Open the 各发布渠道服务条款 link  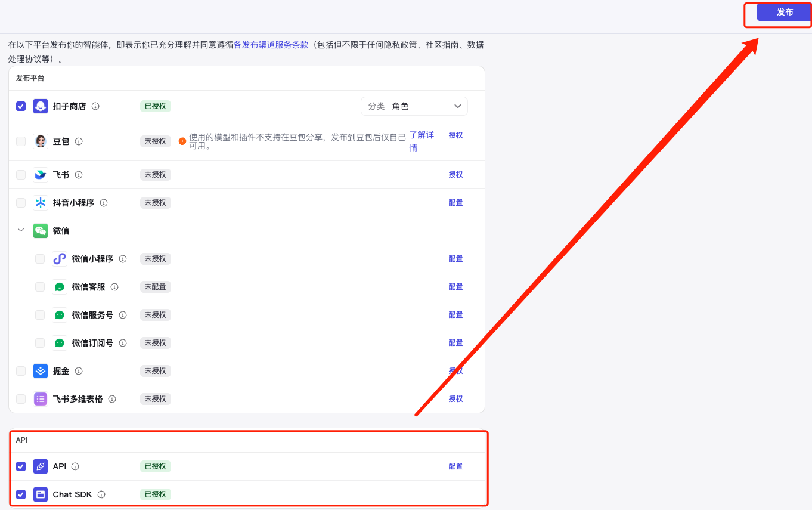(271, 45)
